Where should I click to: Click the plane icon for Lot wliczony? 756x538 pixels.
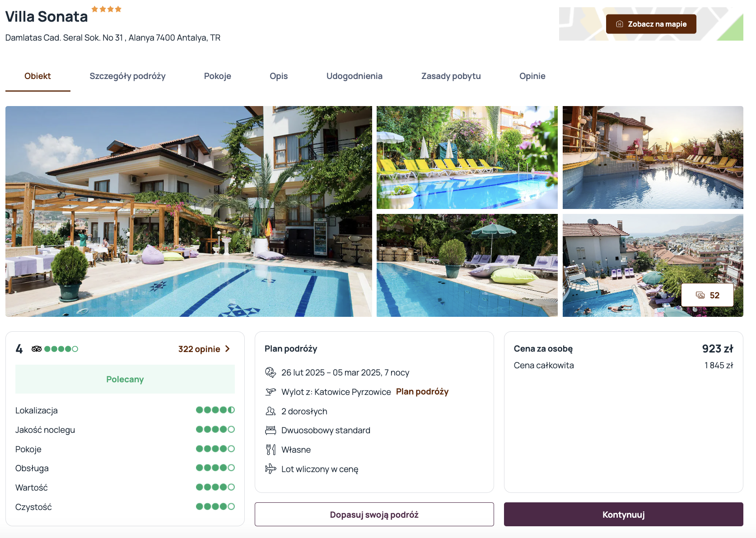coord(271,469)
